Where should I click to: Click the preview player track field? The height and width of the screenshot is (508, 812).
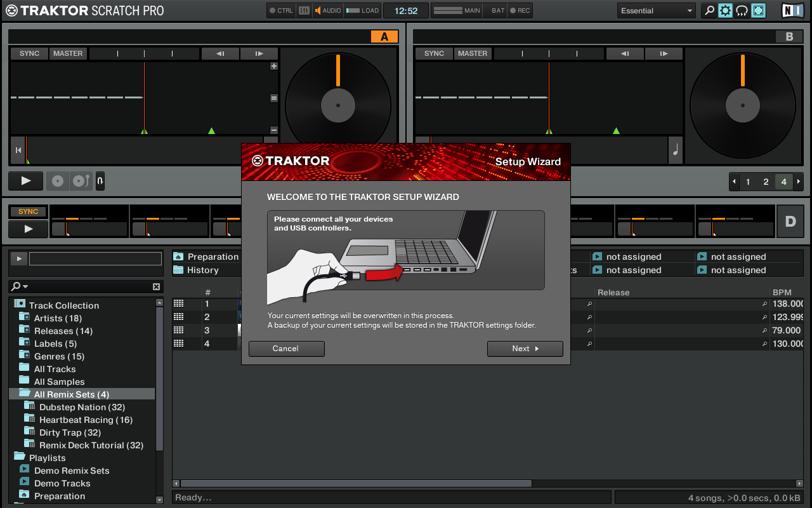[95, 258]
